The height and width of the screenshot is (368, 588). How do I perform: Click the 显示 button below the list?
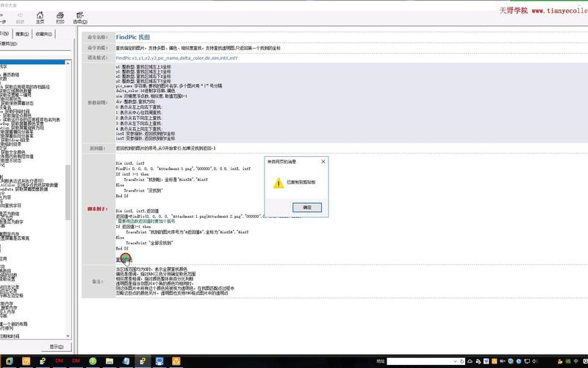point(56,346)
